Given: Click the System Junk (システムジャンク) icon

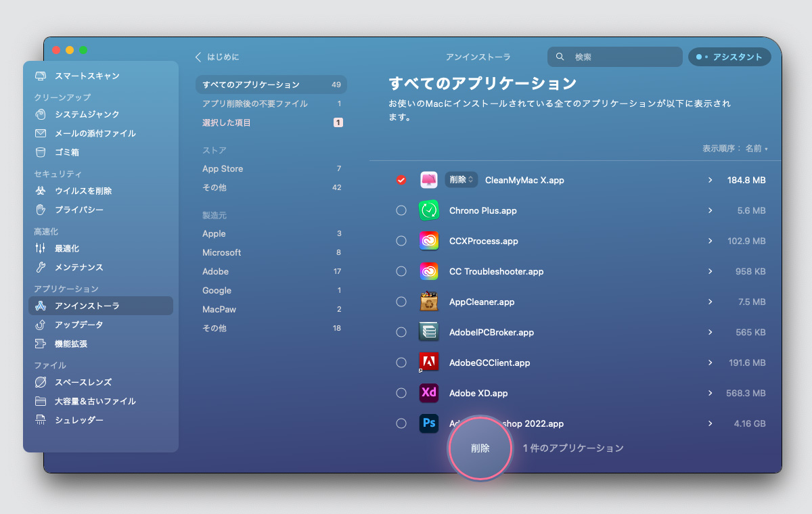Looking at the screenshot, I should pyautogui.click(x=41, y=114).
